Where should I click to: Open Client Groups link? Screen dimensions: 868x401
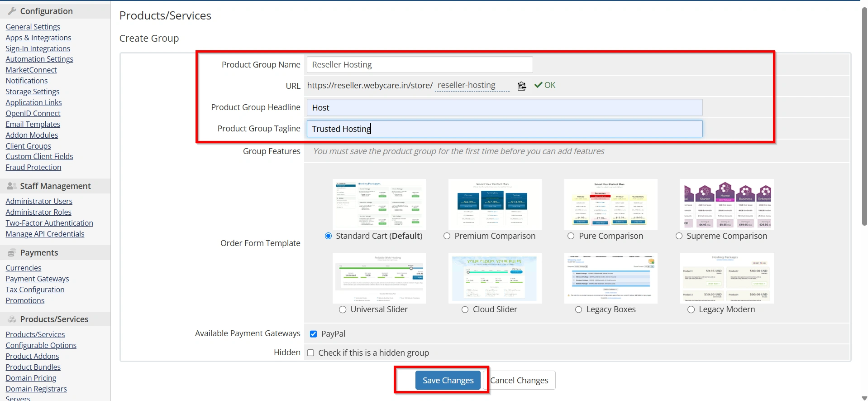coord(29,146)
